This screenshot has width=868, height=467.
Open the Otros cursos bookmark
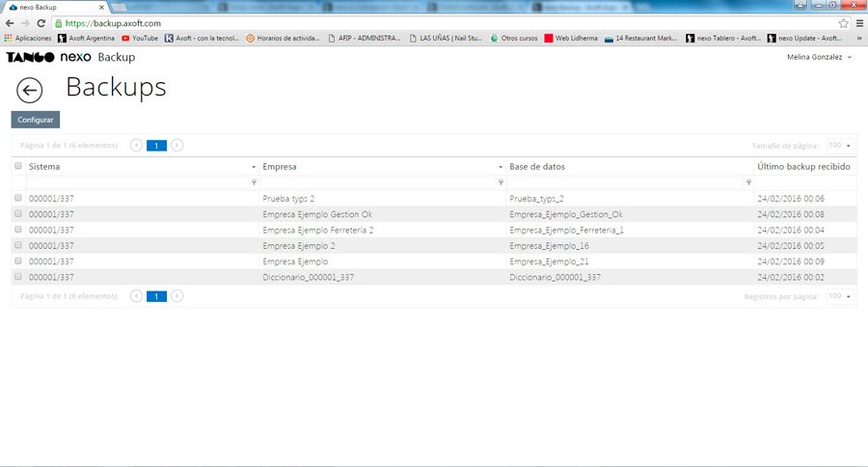coord(514,39)
